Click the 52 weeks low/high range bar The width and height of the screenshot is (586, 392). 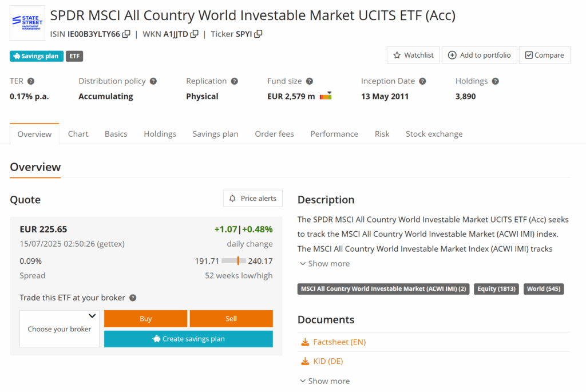[233, 261]
